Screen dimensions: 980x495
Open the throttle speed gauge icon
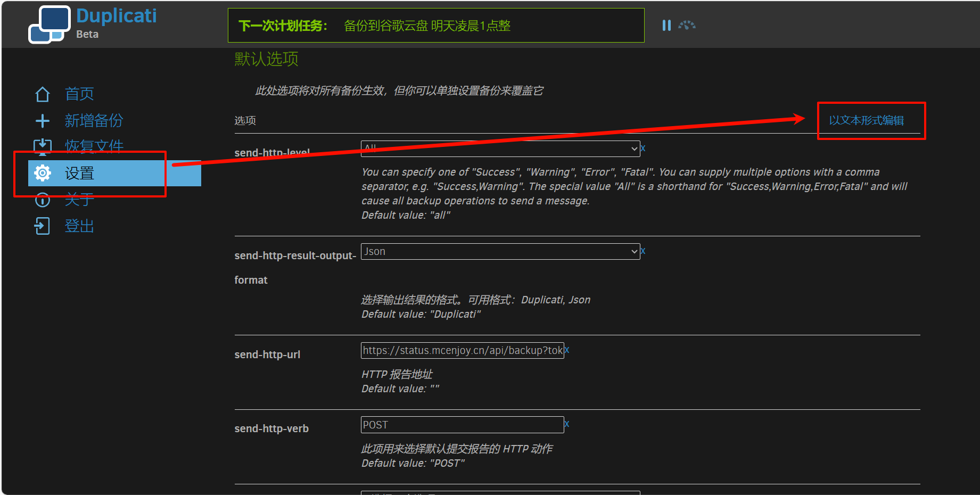pyautogui.click(x=687, y=26)
